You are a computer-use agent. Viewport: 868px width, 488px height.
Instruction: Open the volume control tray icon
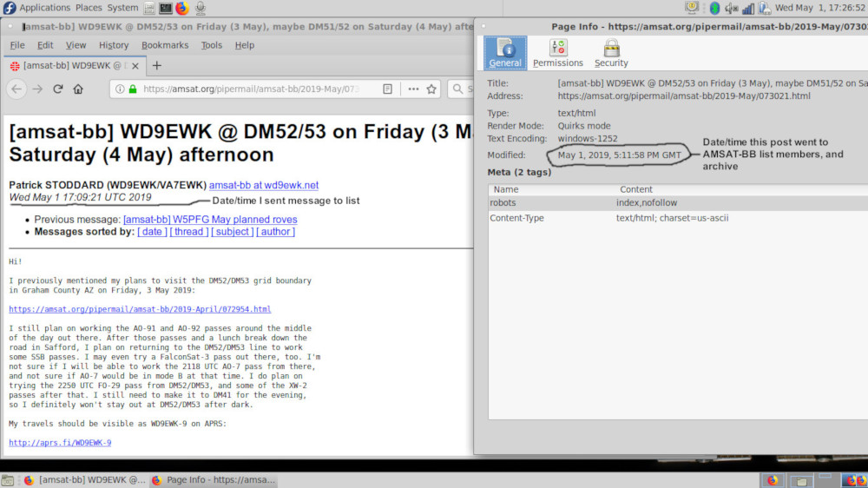click(731, 8)
